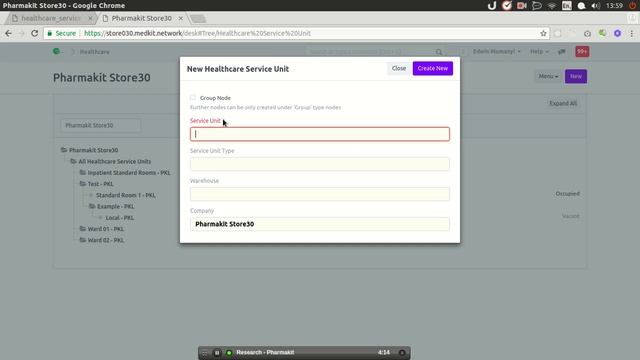Click the Company field showing Pharmakit Store30
640x360 pixels.
coord(320,224)
